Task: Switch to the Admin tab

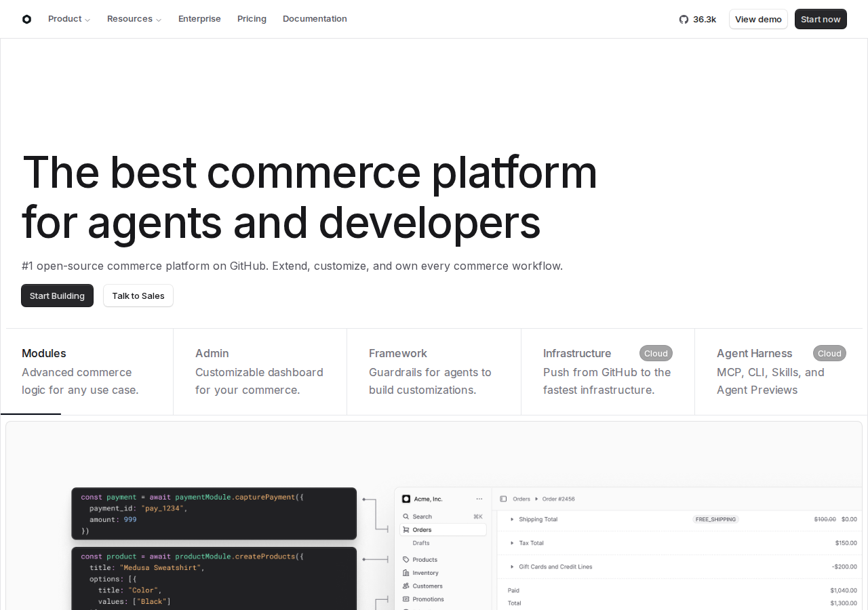Action: click(x=260, y=371)
